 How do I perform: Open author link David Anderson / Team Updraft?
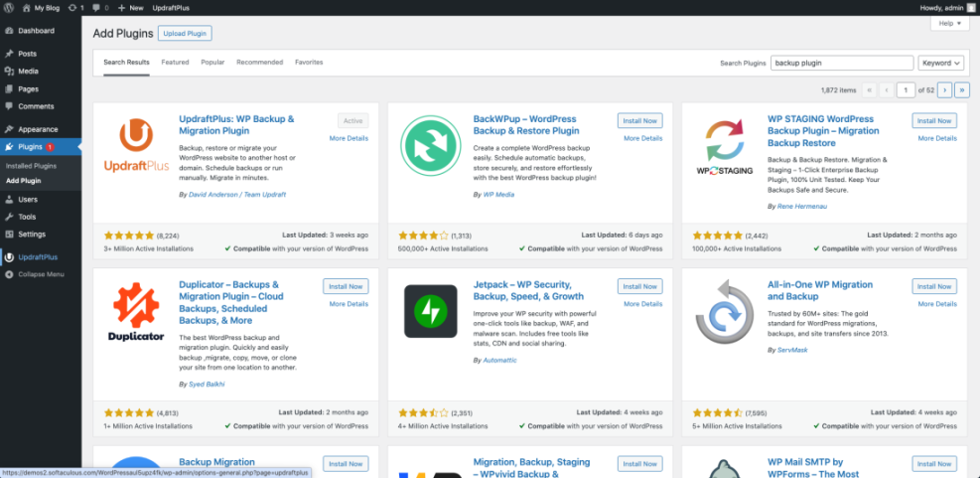tap(237, 195)
